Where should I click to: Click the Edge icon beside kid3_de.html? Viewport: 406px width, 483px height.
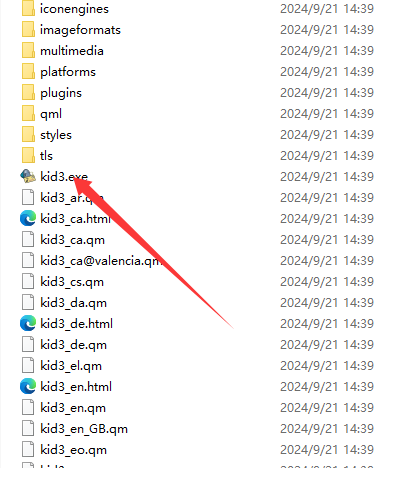[x=28, y=324]
